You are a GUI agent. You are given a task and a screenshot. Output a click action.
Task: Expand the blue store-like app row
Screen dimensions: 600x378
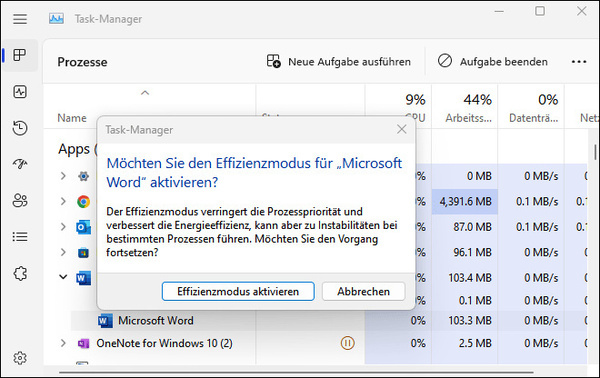pos(63,253)
